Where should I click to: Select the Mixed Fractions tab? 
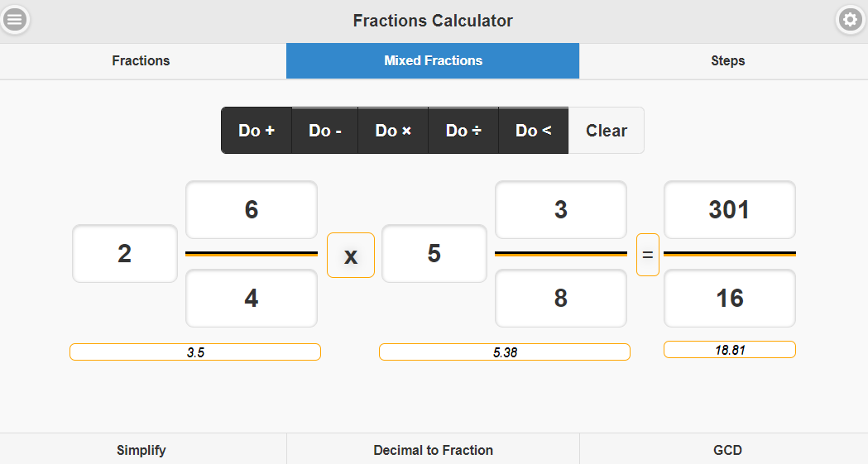coord(433,61)
